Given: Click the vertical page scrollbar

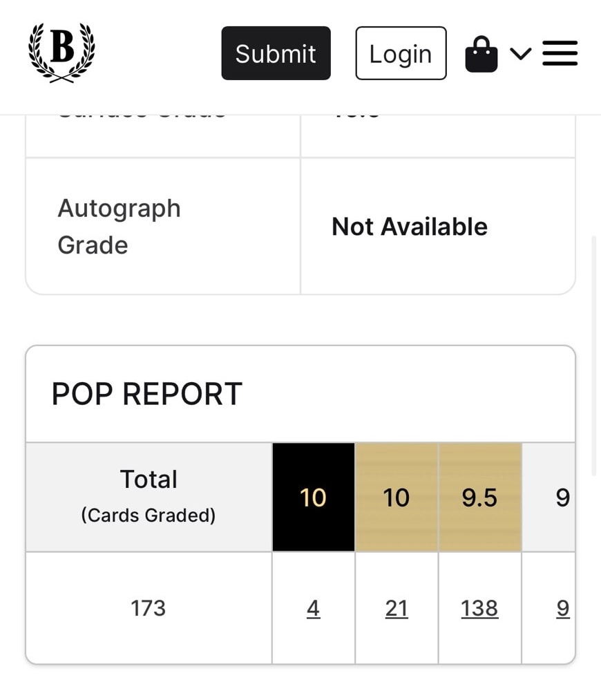Looking at the screenshot, I should [x=593, y=356].
